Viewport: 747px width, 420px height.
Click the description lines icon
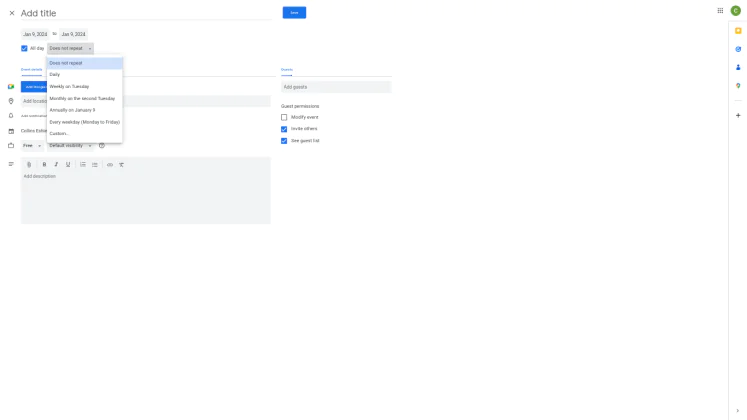click(11, 164)
